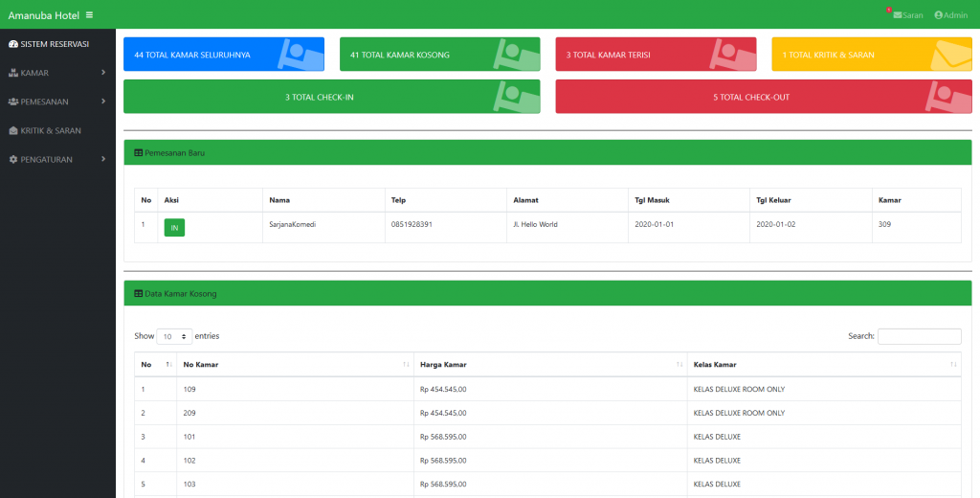The width and height of the screenshot is (980, 498).
Task: Open the 3 Total Check-In card
Action: click(332, 97)
